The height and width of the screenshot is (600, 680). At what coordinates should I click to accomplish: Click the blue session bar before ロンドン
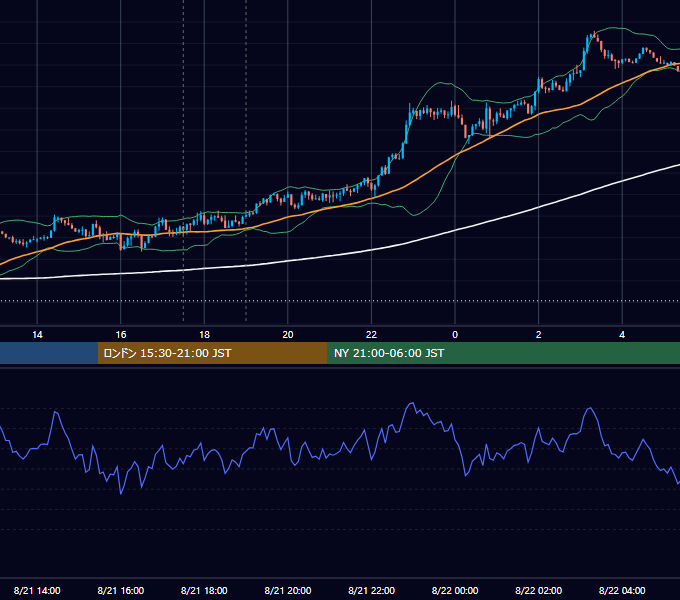click(x=49, y=353)
